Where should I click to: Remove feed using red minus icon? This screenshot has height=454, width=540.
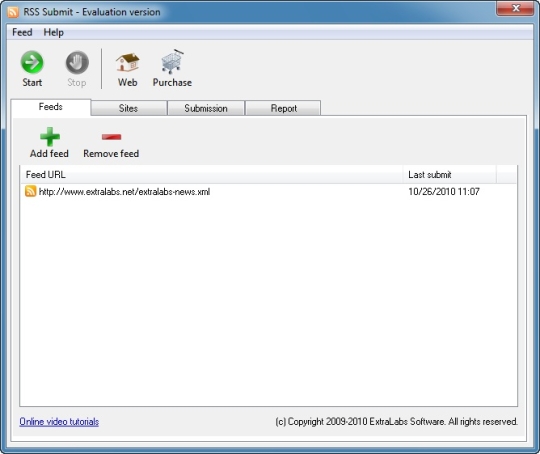[x=111, y=137]
